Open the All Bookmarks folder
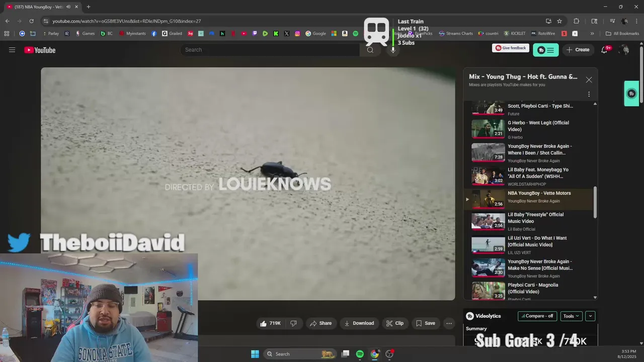This screenshot has width=644, height=362. tap(622, 34)
